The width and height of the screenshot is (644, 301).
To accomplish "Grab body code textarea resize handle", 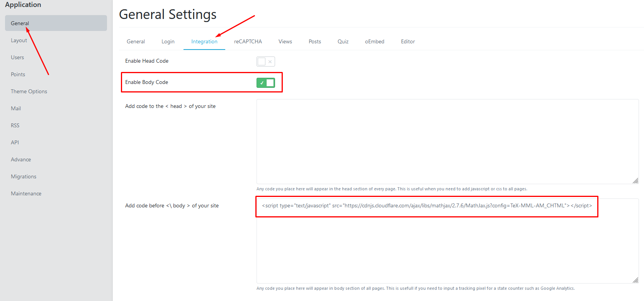I will [636, 280].
